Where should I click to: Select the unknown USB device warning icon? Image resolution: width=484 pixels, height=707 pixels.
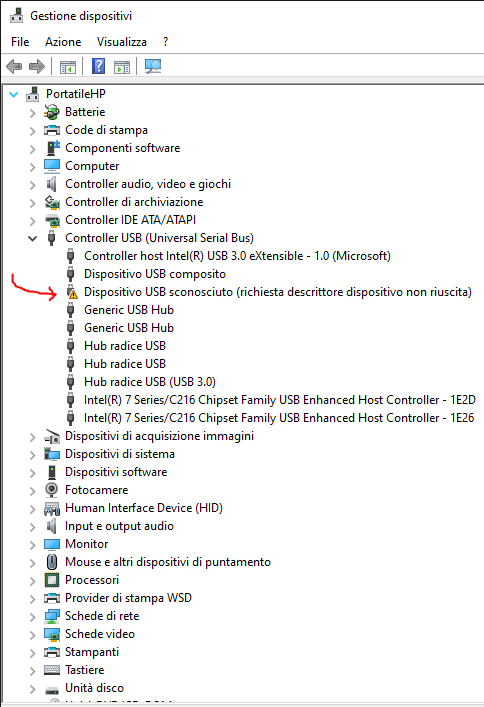tap(71, 292)
